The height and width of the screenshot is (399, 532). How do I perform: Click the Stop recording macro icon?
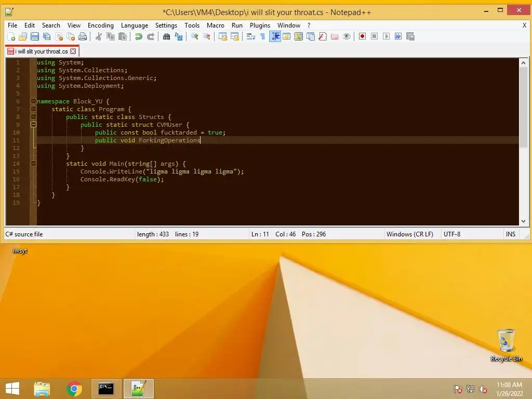click(374, 36)
